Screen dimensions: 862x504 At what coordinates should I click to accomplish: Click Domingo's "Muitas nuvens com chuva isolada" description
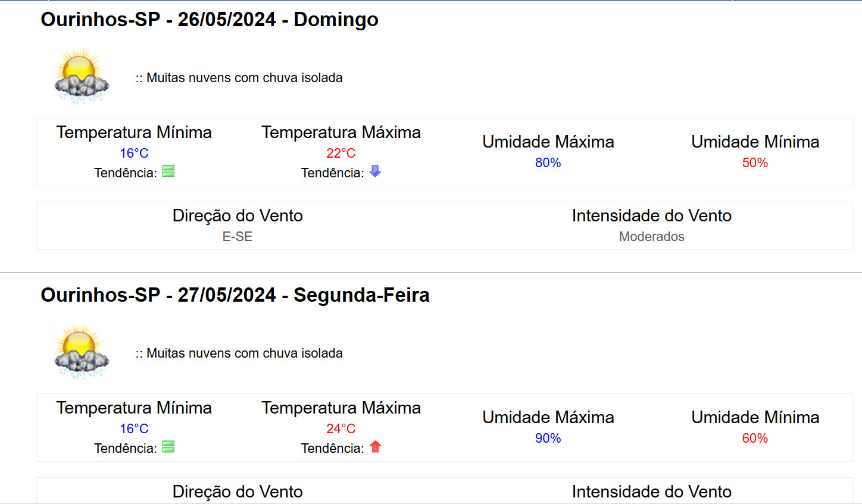pos(239,78)
